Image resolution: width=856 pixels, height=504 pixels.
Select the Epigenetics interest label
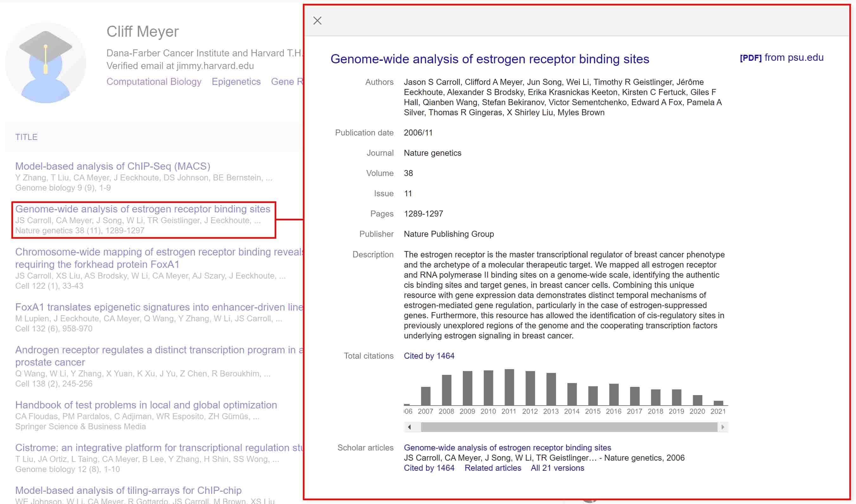click(236, 81)
